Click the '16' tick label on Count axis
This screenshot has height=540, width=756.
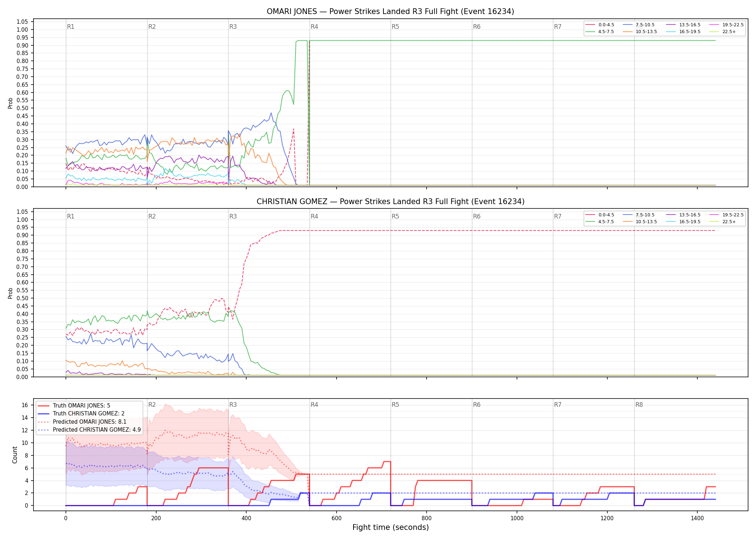pyautogui.click(x=25, y=405)
